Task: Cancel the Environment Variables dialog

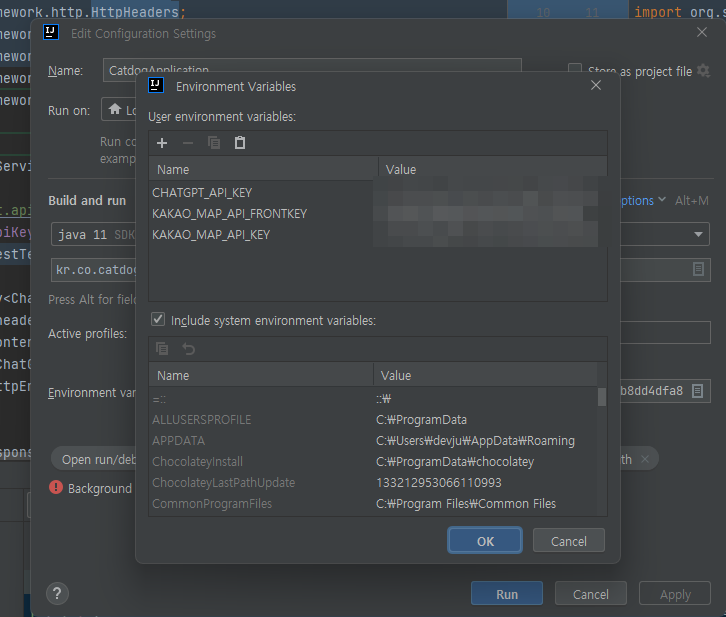Action: coord(569,541)
